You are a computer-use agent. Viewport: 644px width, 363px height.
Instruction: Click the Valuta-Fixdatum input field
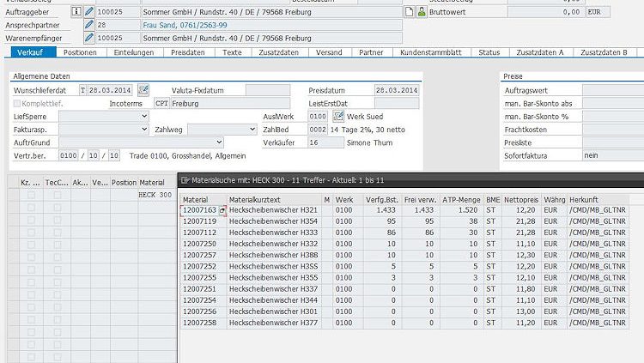[x=268, y=90]
